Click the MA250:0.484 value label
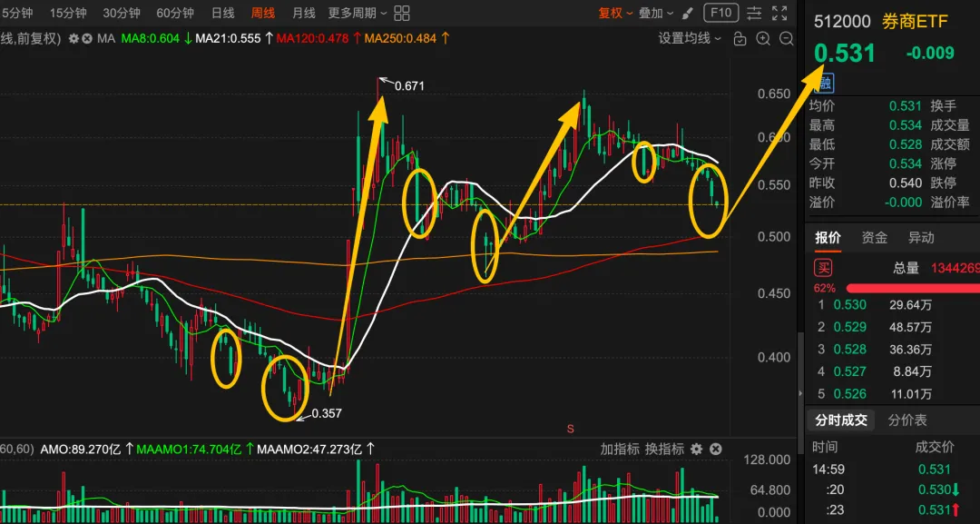980x524 pixels. (x=400, y=39)
